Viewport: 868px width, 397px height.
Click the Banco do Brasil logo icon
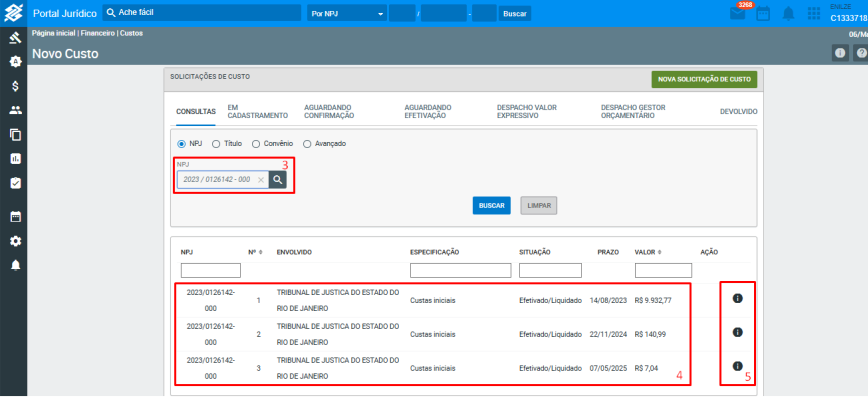tap(13, 13)
